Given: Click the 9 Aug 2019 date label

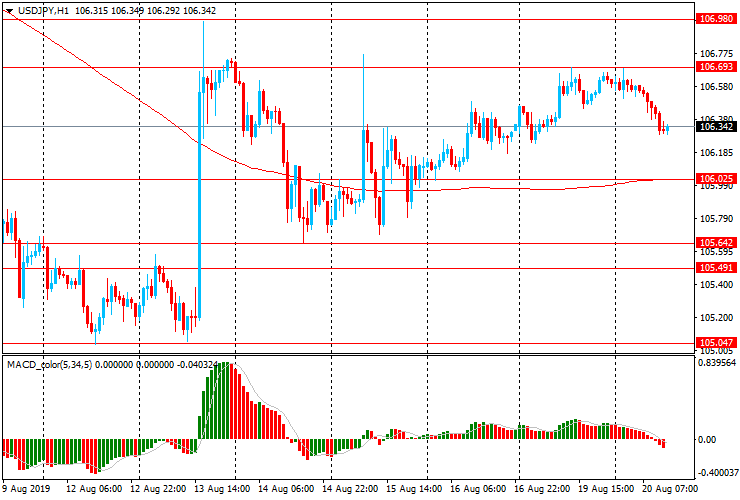Looking at the screenshot, I should [x=28, y=490].
